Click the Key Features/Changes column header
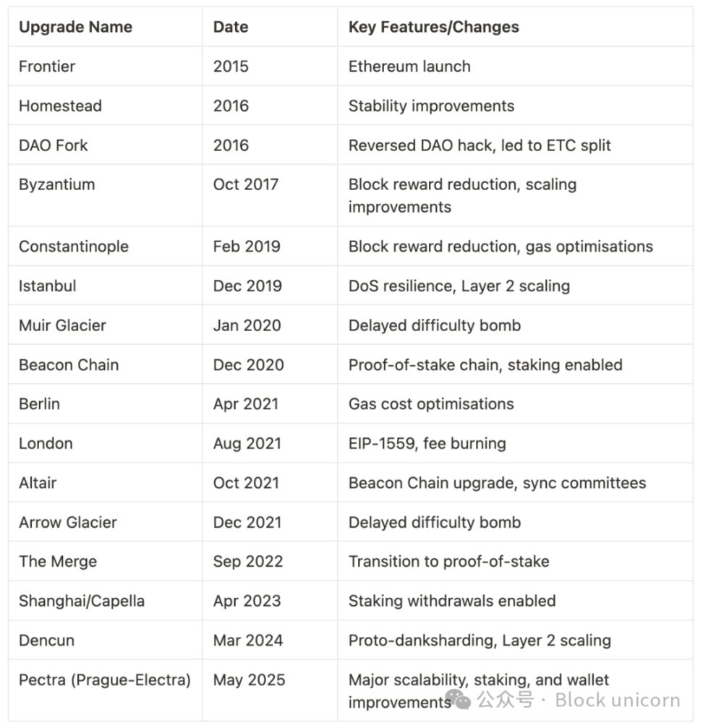 pos(433,27)
